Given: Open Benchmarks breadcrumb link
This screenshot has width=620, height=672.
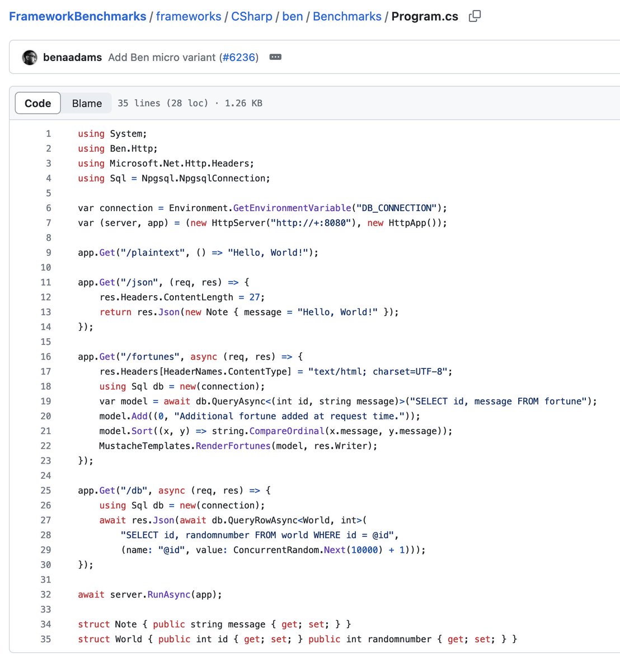Looking at the screenshot, I should [x=347, y=16].
